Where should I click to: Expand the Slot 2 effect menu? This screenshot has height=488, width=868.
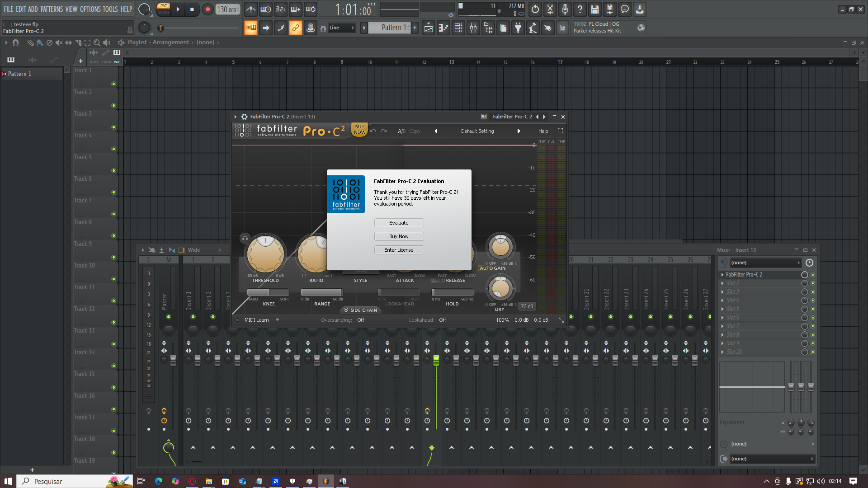pyautogui.click(x=722, y=283)
